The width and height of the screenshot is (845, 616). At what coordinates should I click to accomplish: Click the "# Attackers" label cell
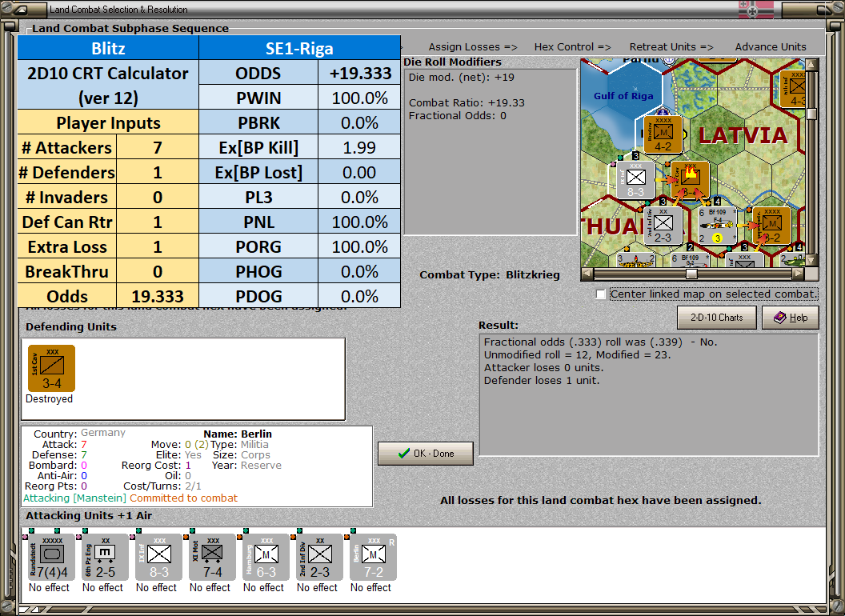point(67,147)
